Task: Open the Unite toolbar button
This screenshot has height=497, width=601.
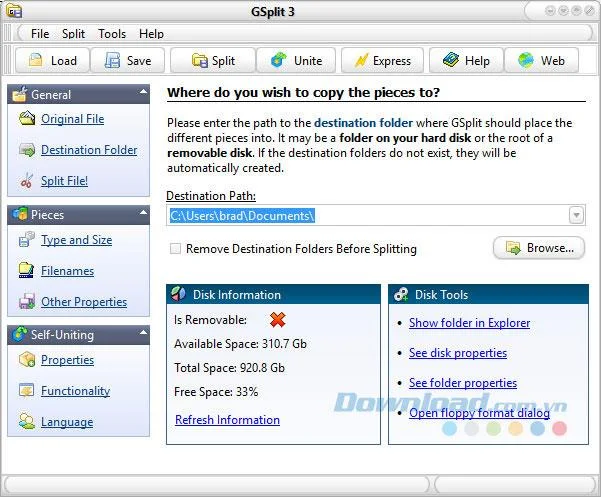Action: pyautogui.click(x=296, y=61)
